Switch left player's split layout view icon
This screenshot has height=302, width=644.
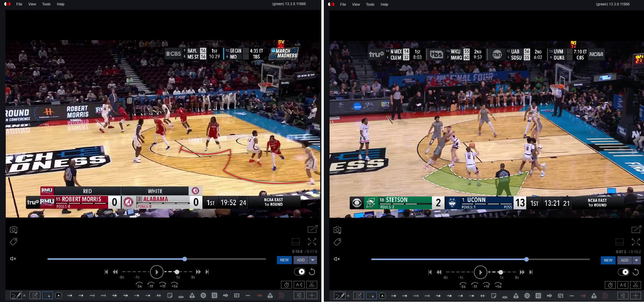(296, 242)
